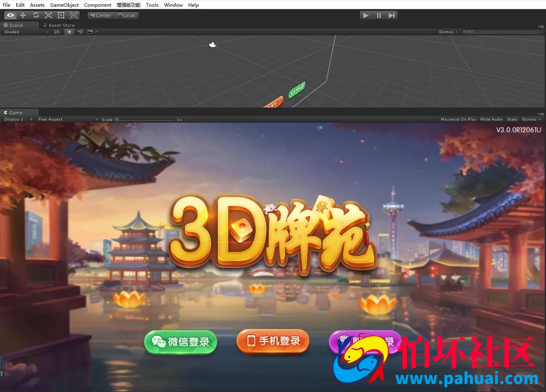Select the Scale tool
This screenshot has width=546, height=392.
(48, 15)
